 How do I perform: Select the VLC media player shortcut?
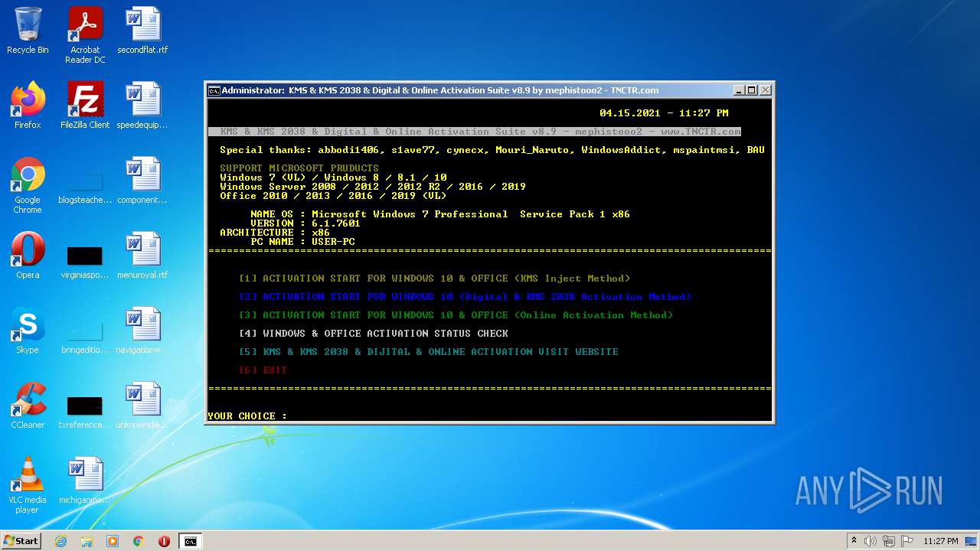(x=28, y=486)
